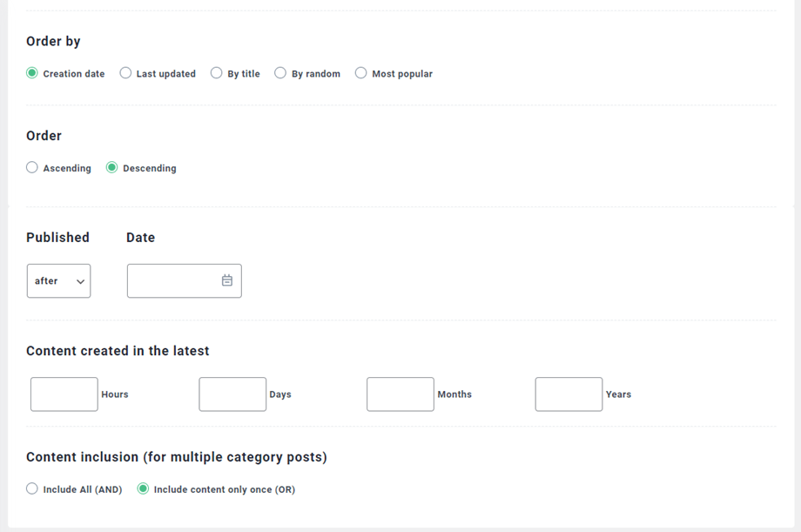
Task: Click the Months input field
Action: tap(400, 394)
